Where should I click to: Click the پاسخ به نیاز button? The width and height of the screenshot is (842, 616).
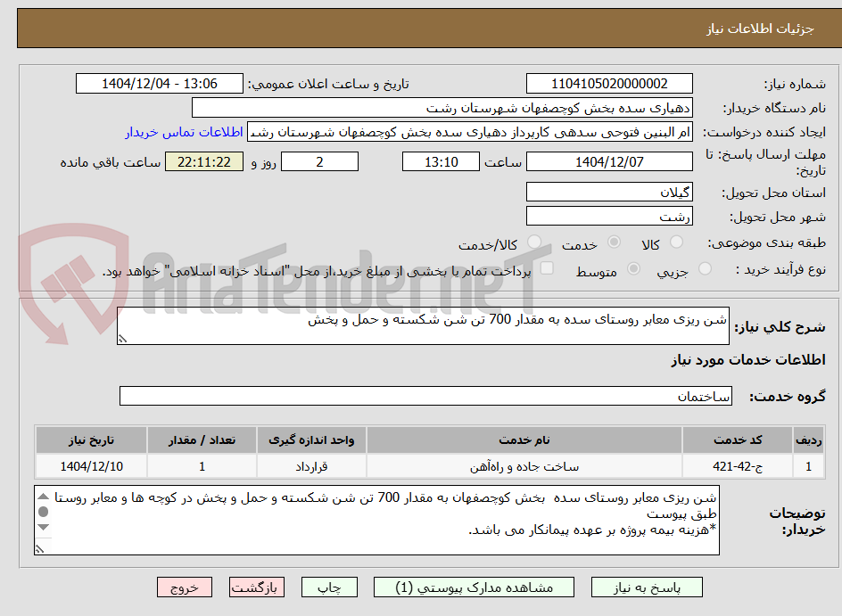point(647,587)
